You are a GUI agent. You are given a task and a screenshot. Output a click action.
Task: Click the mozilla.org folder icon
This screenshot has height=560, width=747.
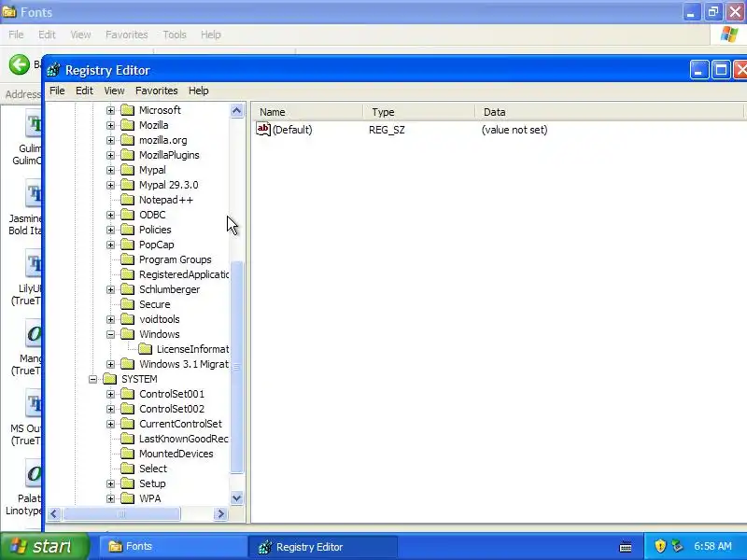(x=127, y=140)
